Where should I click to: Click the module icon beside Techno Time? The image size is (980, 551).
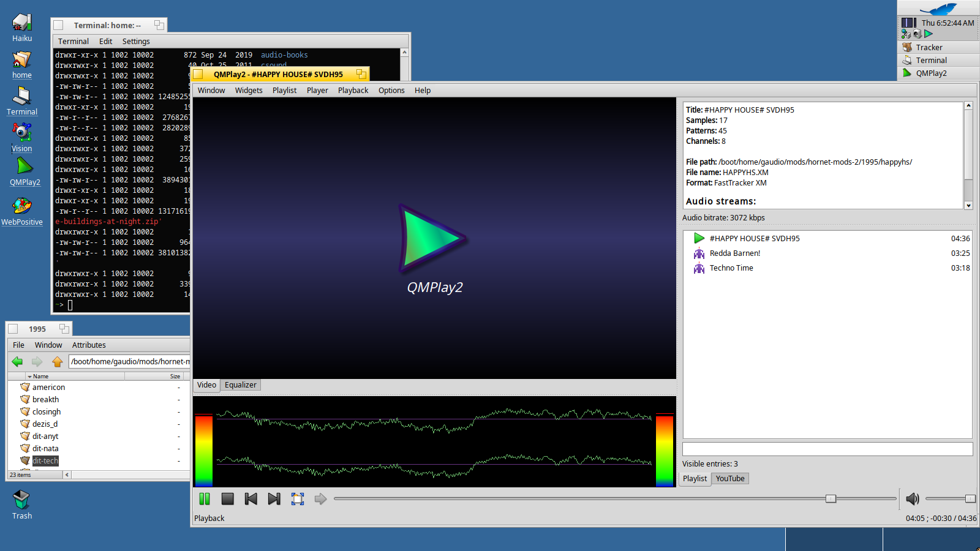click(x=699, y=268)
